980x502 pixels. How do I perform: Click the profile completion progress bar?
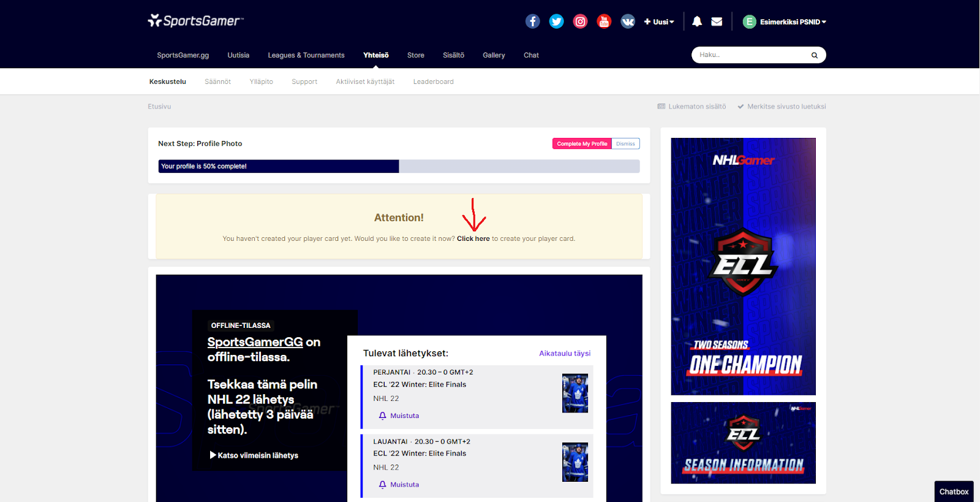(399, 166)
